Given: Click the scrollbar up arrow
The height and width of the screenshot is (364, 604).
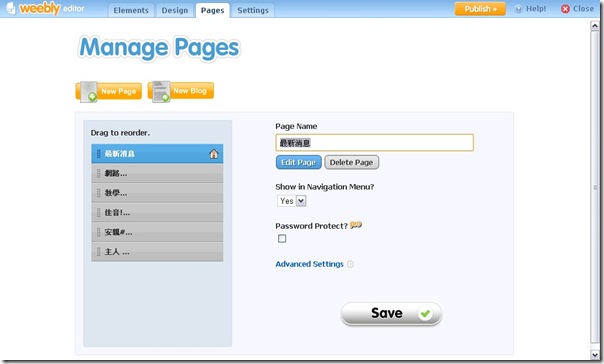Looking at the screenshot, I should 595,26.
